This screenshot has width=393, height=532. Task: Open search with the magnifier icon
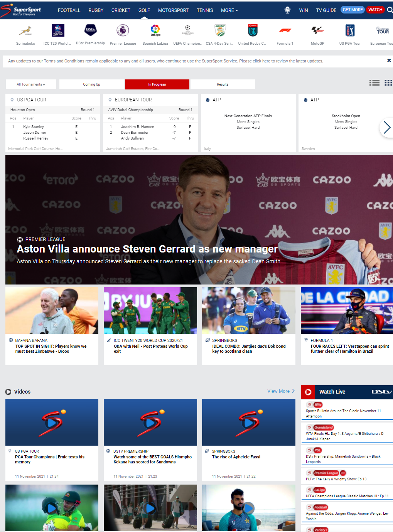coord(390,10)
